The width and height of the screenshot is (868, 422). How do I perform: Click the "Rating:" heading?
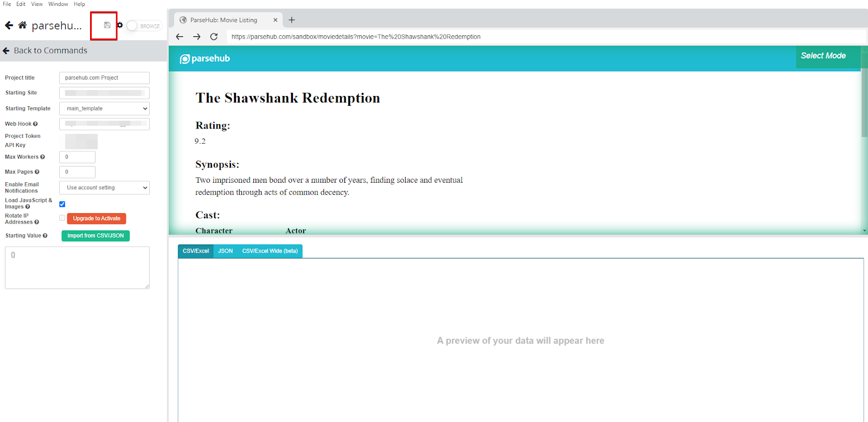(213, 126)
